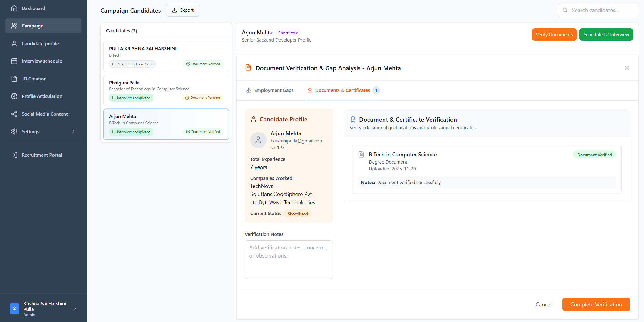Click the ribbon icon on Documents & Certificates tab

[310, 90]
